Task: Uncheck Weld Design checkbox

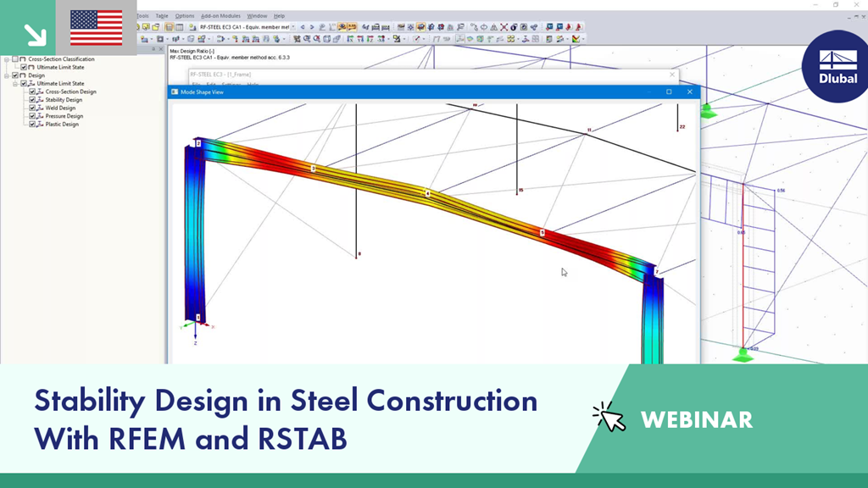Action: (x=32, y=108)
